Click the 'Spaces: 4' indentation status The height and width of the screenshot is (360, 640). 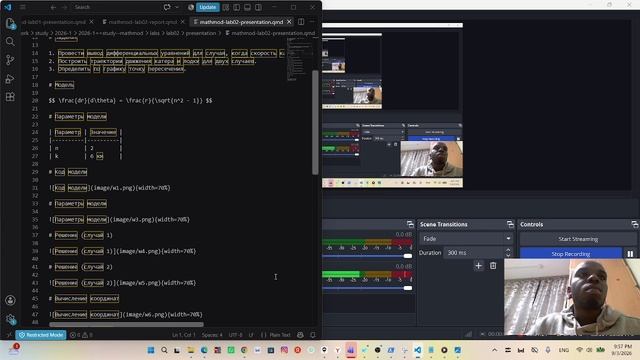coord(212,335)
